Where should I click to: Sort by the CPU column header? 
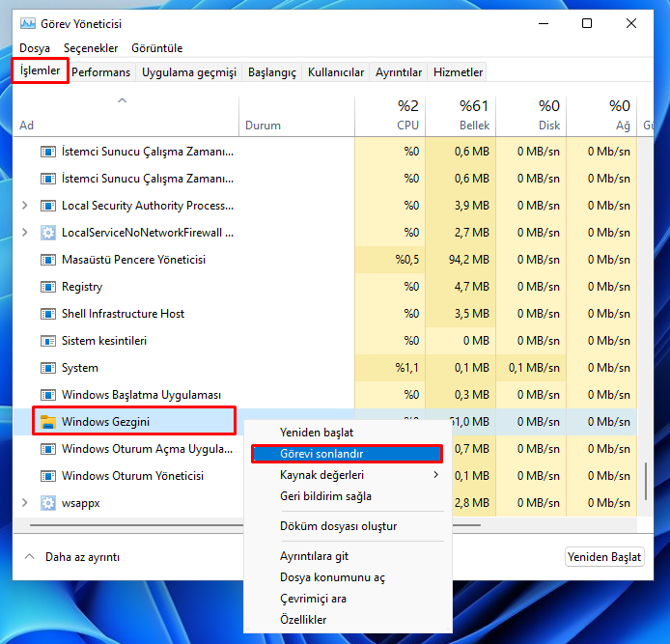point(390,116)
